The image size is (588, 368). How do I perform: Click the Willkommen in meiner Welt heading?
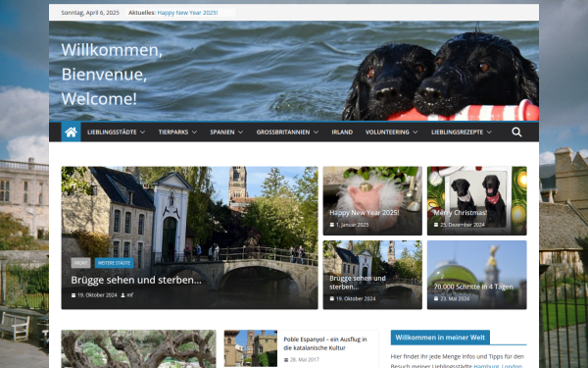[440, 338]
